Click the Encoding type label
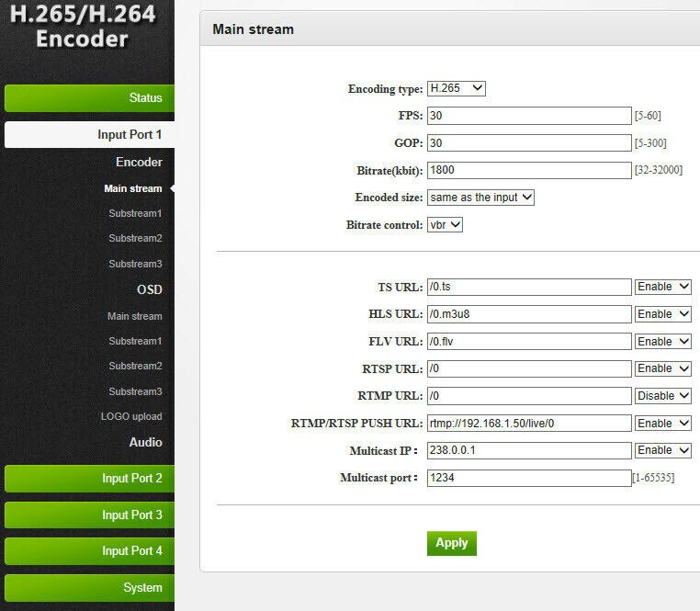Viewport: 700px width, 611px height. click(385, 89)
